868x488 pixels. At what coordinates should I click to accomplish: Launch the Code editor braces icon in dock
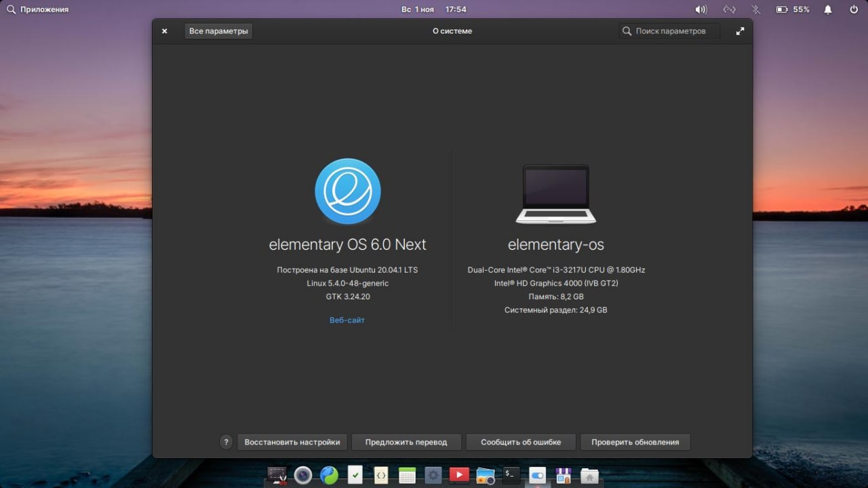pos(381,475)
